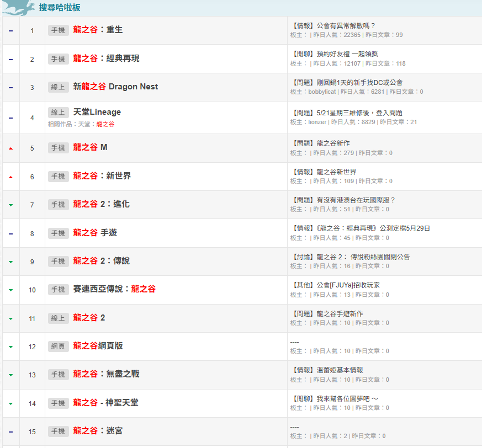Click the green down-arrow icon for 龍之谷 - 神聖天堂
482x448 pixels.
point(10,403)
